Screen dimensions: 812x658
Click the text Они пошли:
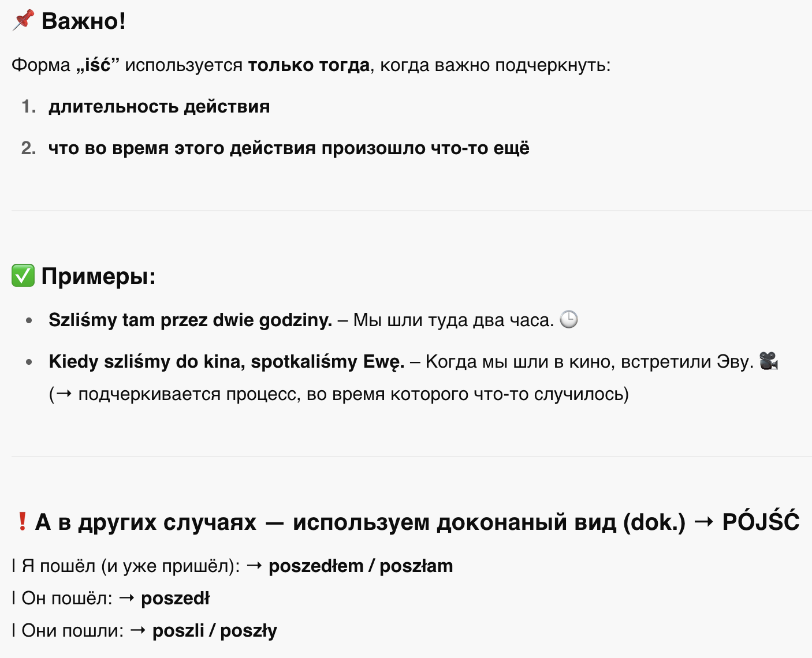pos(73,630)
